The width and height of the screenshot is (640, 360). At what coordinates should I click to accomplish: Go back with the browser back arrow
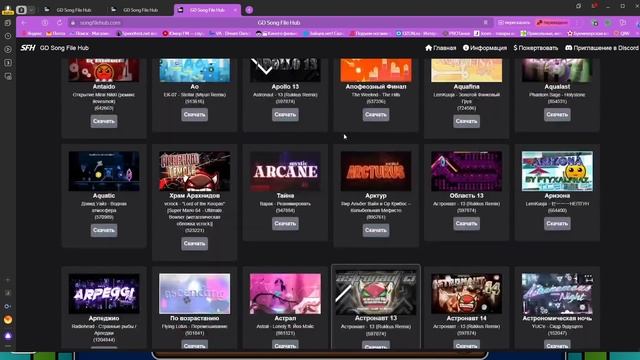click(x=24, y=23)
